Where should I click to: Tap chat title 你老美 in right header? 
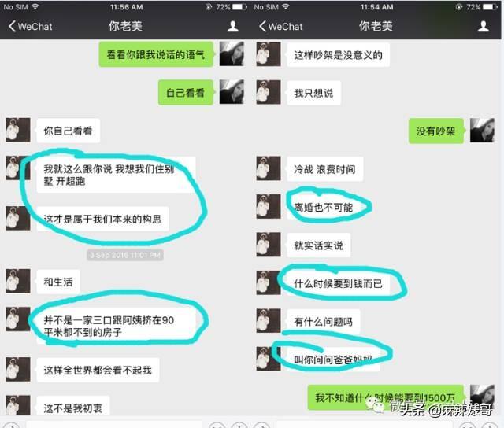[376, 26]
